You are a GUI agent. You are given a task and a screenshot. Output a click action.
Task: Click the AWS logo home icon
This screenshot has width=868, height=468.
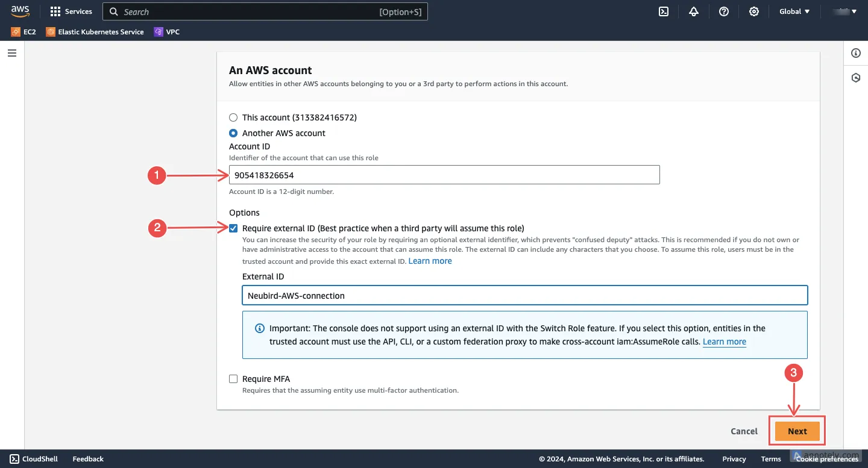20,11
